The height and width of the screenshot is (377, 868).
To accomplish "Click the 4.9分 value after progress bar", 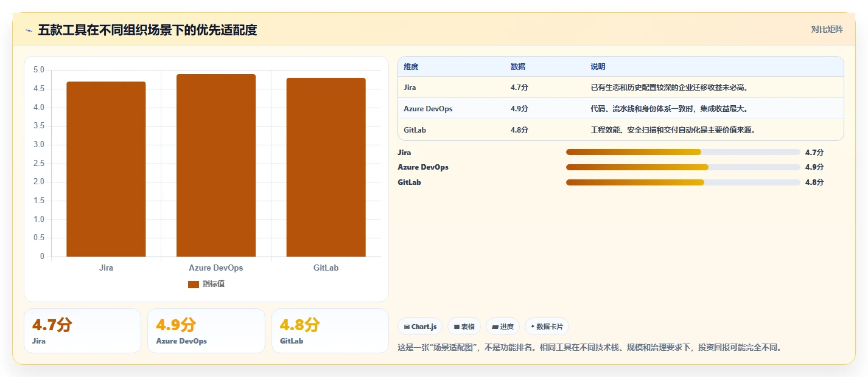I will 814,167.
